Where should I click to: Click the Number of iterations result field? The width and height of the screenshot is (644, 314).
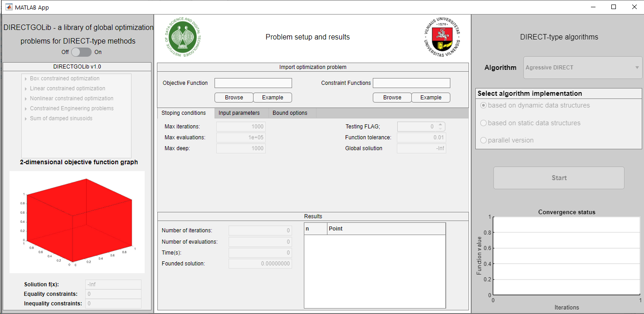260,231
